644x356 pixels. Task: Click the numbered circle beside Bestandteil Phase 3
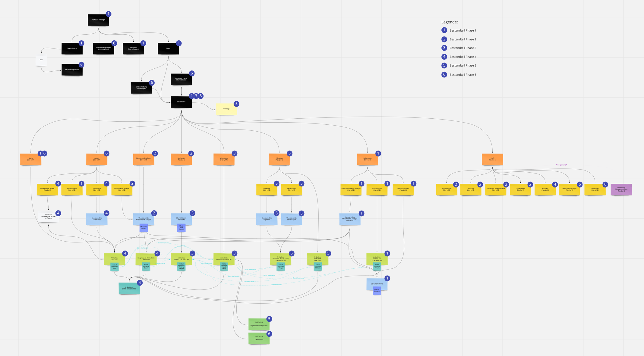pos(444,48)
